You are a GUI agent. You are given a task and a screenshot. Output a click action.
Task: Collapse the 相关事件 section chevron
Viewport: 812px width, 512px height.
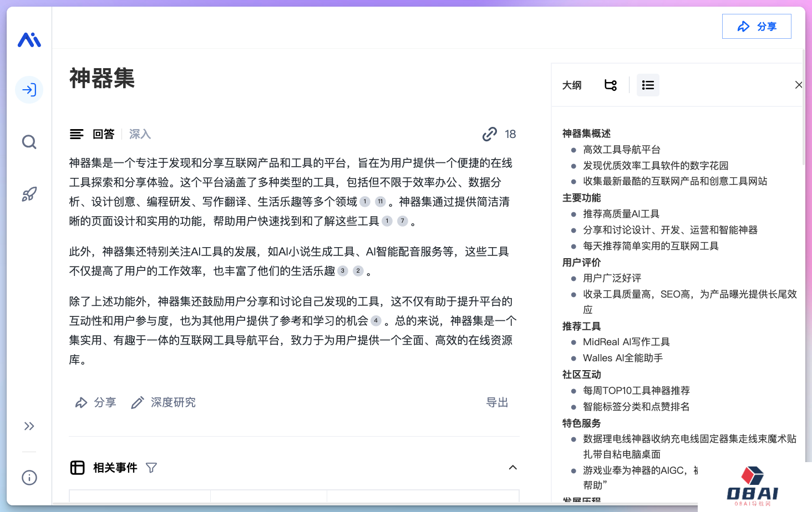(512, 468)
